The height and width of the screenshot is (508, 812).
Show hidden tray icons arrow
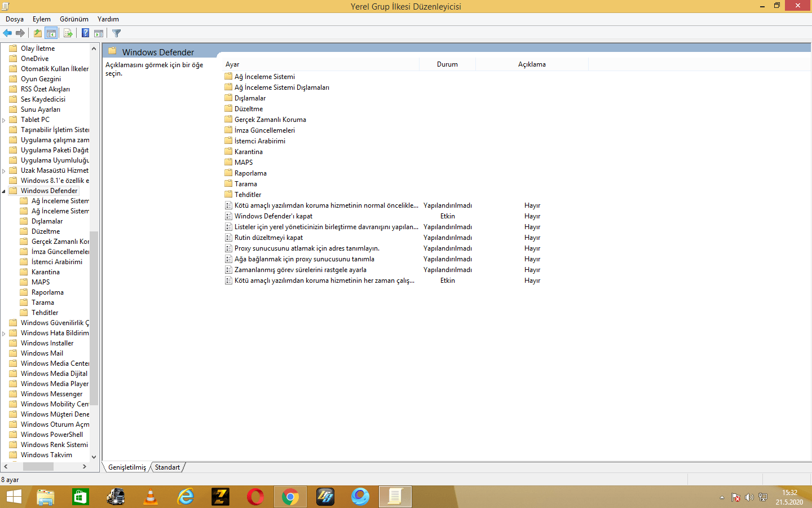(722, 497)
